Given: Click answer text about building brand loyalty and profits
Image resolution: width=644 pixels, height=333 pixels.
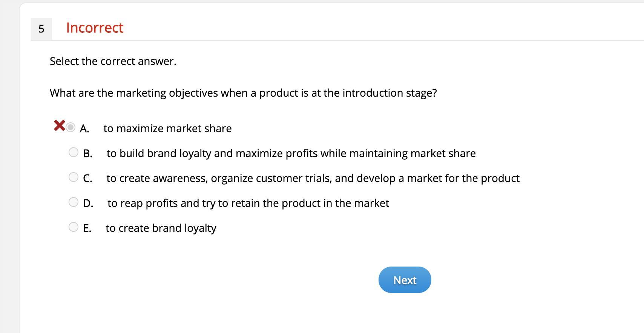Looking at the screenshot, I should point(291,153).
